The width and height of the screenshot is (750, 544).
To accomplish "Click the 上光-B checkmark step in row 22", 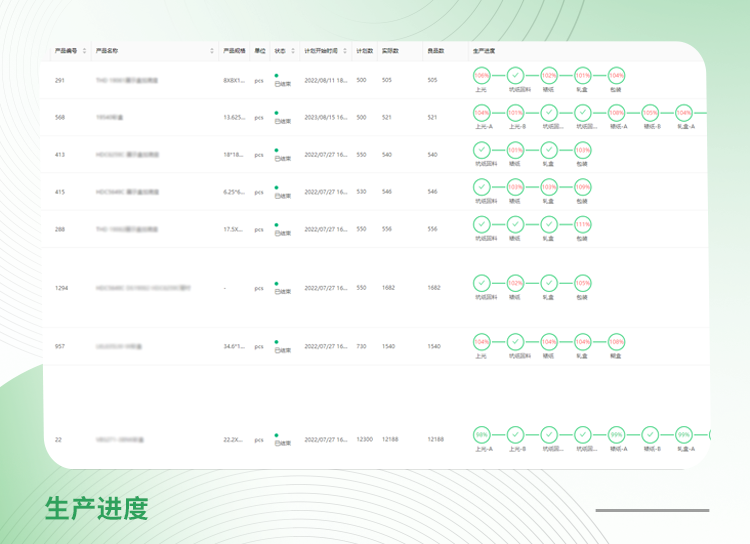I will (x=515, y=435).
